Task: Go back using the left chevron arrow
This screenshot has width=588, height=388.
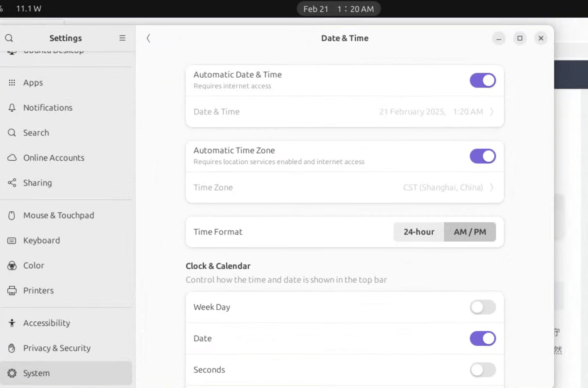Action: click(x=148, y=38)
